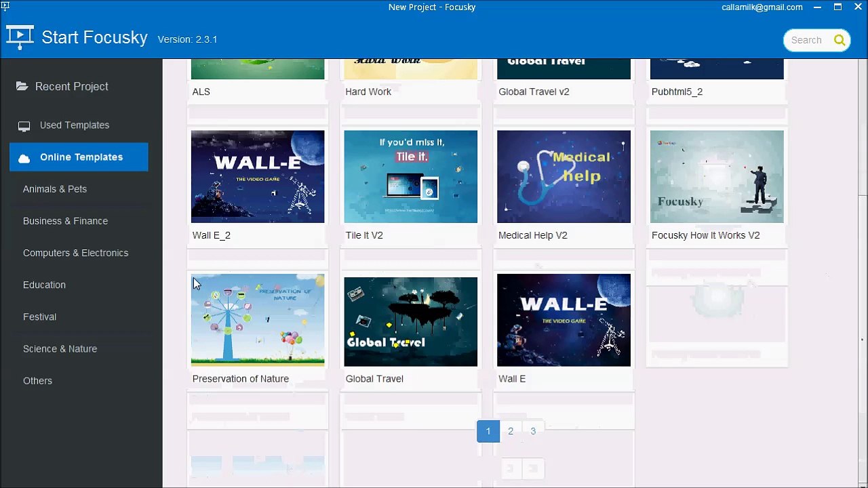Select Online Templates in sidebar
Image resolution: width=868 pixels, height=488 pixels.
click(x=79, y=157)
